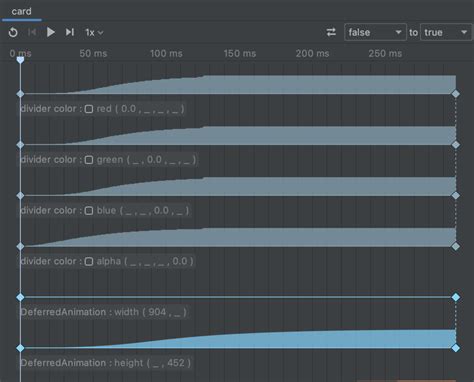Select the card tab

point(22,12)
